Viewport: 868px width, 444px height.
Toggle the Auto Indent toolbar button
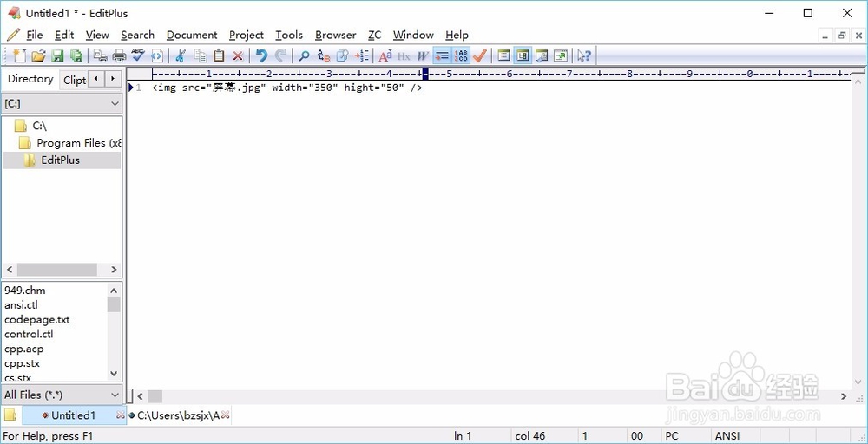point(442,55)
